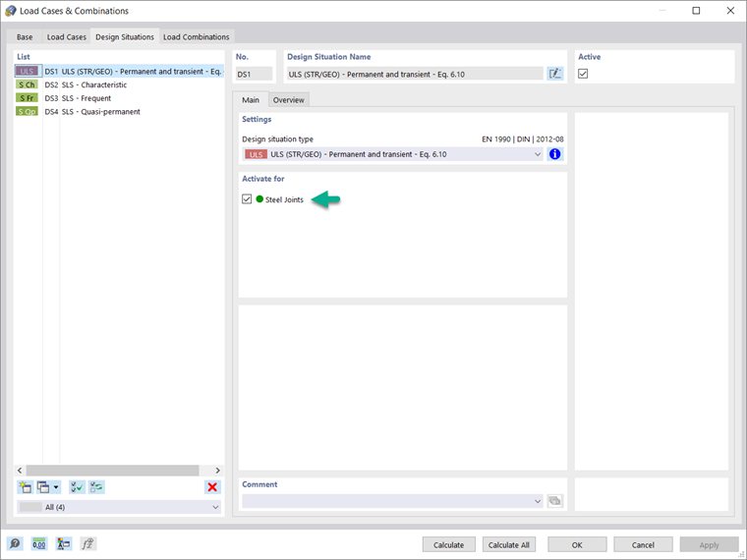Screen dimensions: 747x560
Task: Click the formula function icon
Action: [88, 543]
